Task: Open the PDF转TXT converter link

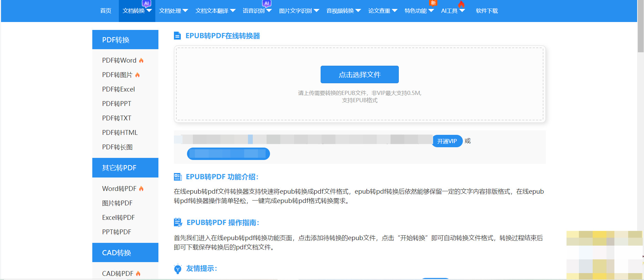Action: pyautogui.click(x=116, y=118)
